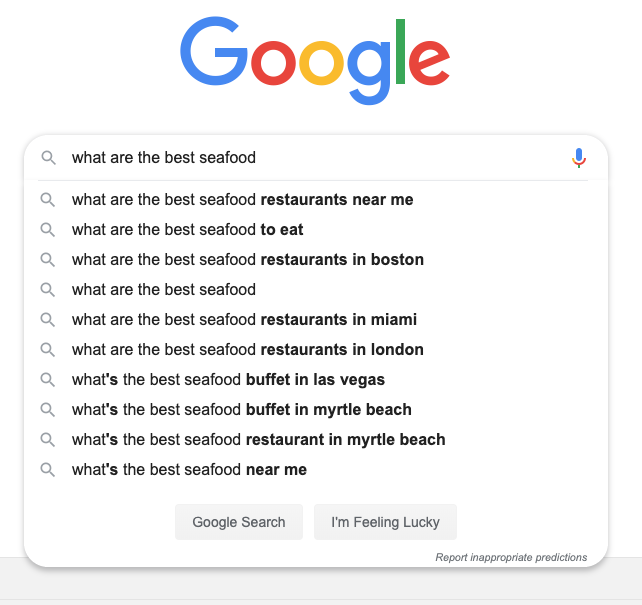Viewport: 642px width, 605px height.
Task: Click magnifier icon beside 'restaurants near me' suggestion
Action: coord(47,200)
